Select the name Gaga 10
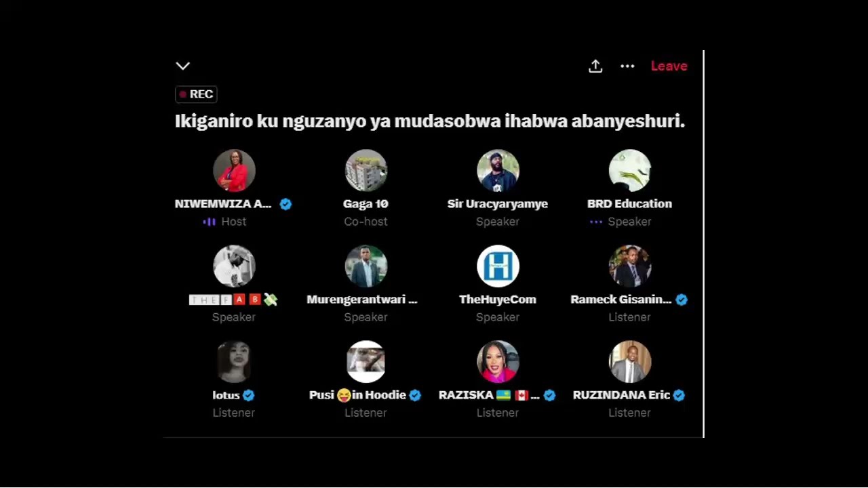 [x=366, y=204]
